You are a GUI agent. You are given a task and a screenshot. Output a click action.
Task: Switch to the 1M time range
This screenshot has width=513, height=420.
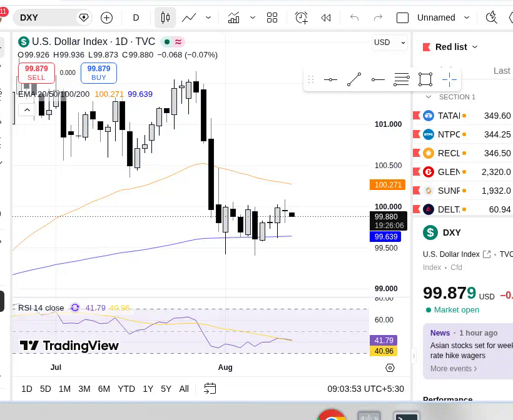pyautogui.click(x=64, y=389)
